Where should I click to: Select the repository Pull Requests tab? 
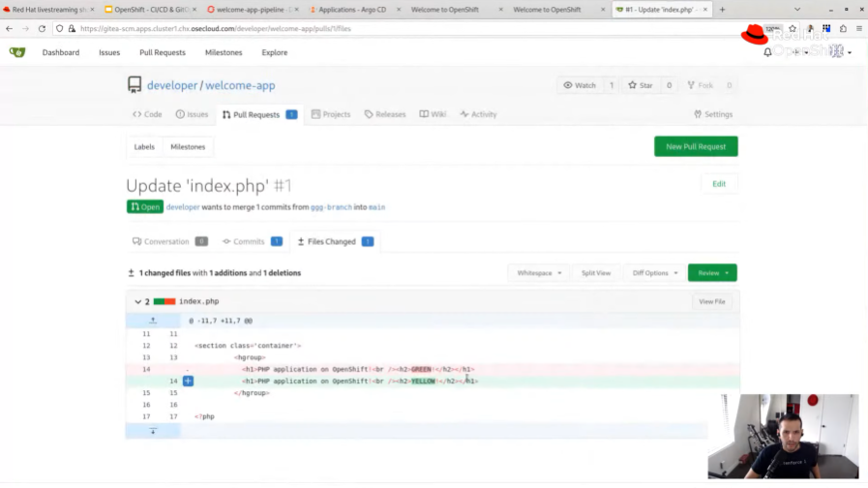[x=259, y=114]
